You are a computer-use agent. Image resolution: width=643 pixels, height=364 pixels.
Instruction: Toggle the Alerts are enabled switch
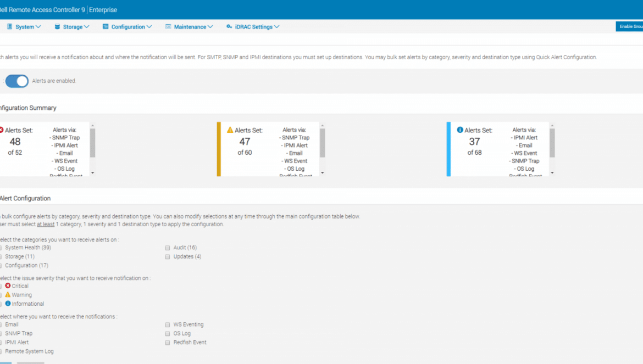(x=17, y=81)
